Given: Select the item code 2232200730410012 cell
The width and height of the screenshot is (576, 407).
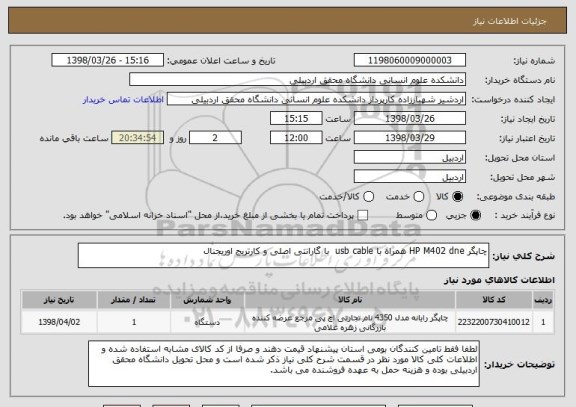Looking at the screenshot, I should (x=494, y=322).
